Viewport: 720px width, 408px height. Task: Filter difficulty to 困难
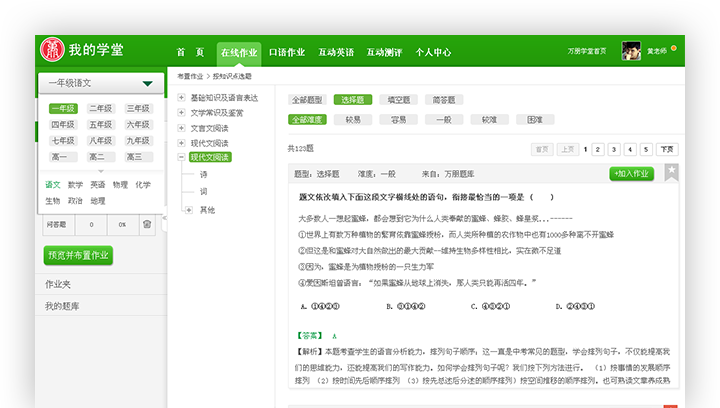(535, 119)
